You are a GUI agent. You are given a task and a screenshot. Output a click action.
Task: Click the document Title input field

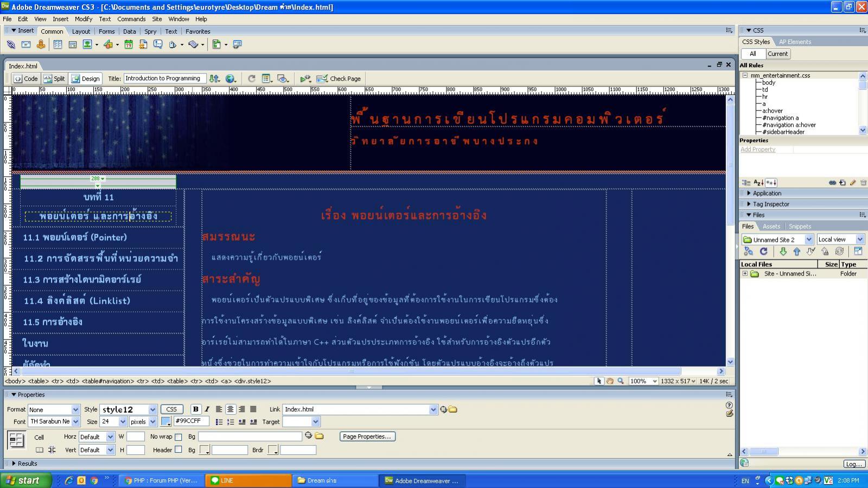coord(165,79)
